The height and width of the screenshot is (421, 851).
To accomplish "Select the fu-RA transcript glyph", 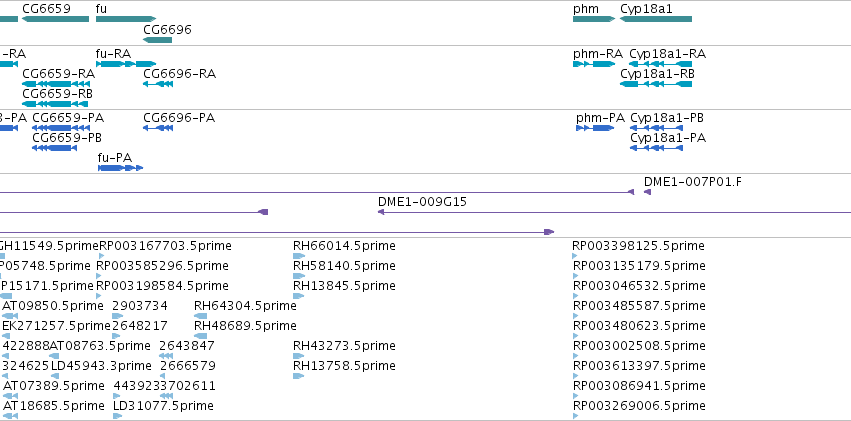I will pos(126,64).
